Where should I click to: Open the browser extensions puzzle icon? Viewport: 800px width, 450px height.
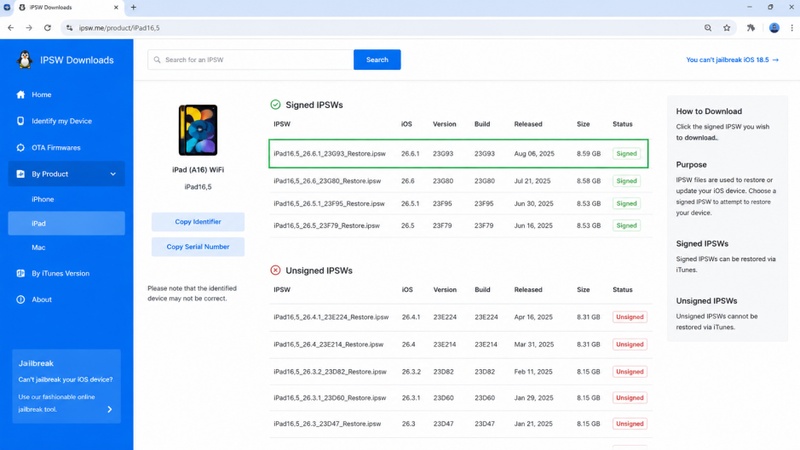coord(751,28)
